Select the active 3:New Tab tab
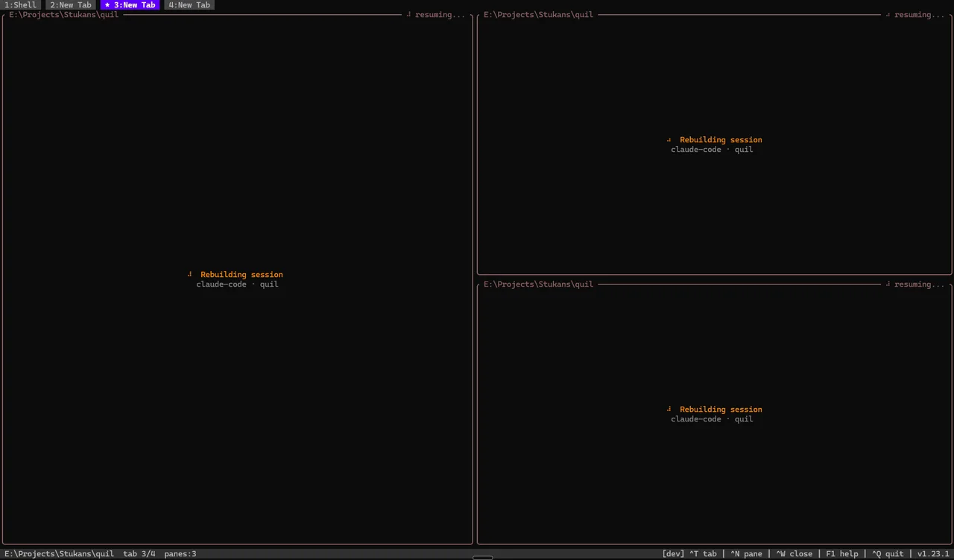The height and width of the screenshot is (560, 954). pyautogui.click(x=130, y=5)
